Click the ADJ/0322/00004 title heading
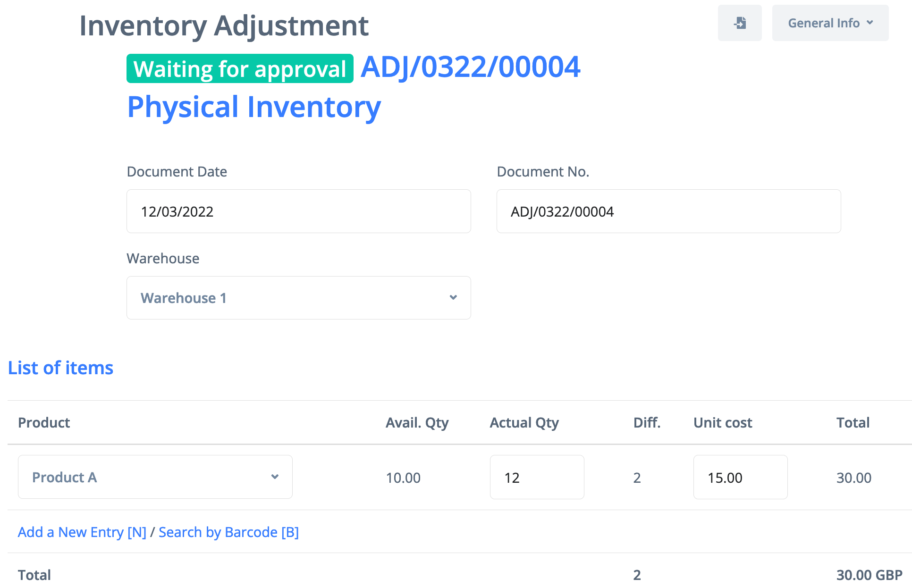Viewport: 912px width, 588px height. click(x=470, y=67)
